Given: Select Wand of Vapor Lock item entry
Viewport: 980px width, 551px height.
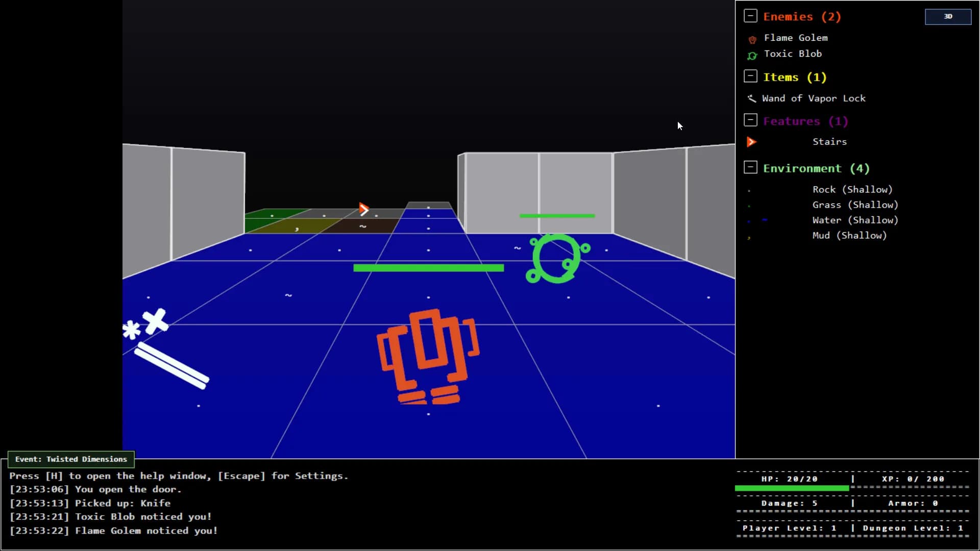Looking at the screenshot, I should point(814,98).
